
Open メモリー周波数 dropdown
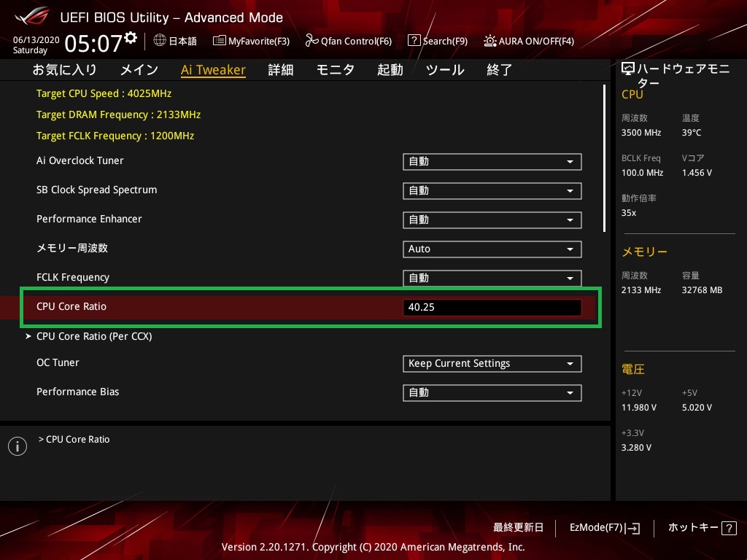[492, 249]
